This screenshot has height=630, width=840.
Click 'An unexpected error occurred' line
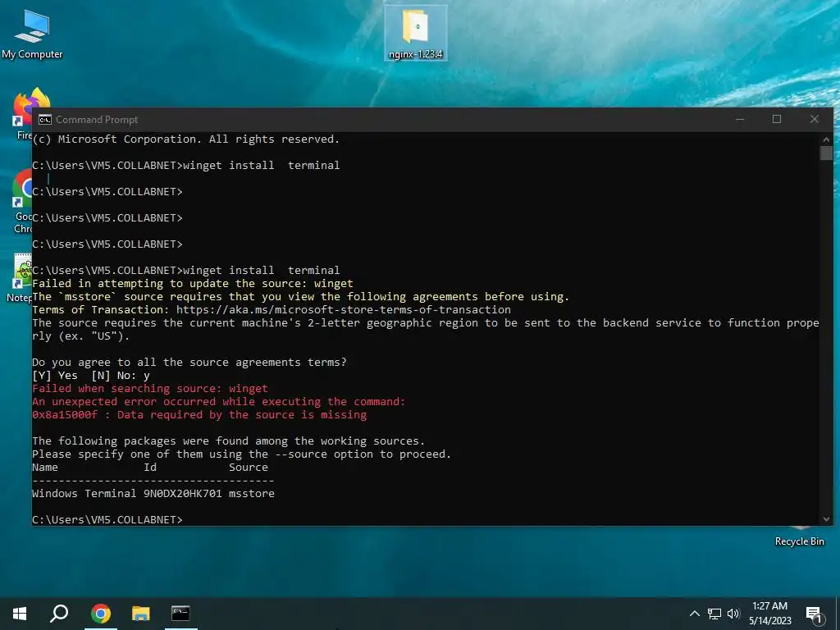(x=218, y=401)
